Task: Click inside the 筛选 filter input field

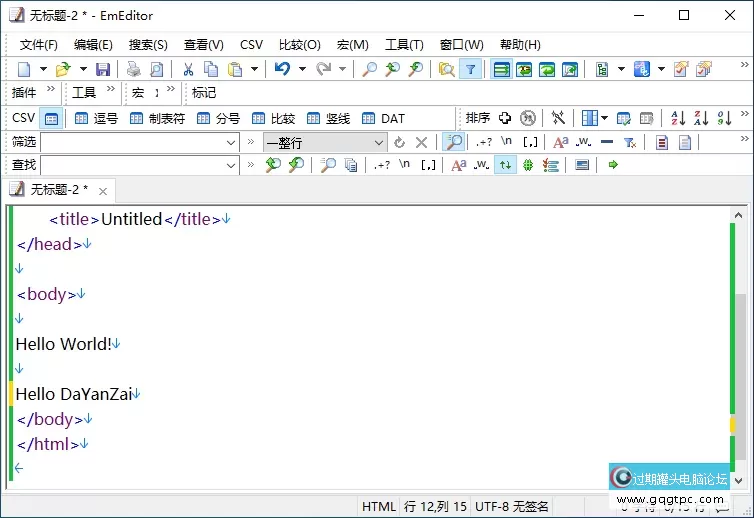Action: [130, 142]
